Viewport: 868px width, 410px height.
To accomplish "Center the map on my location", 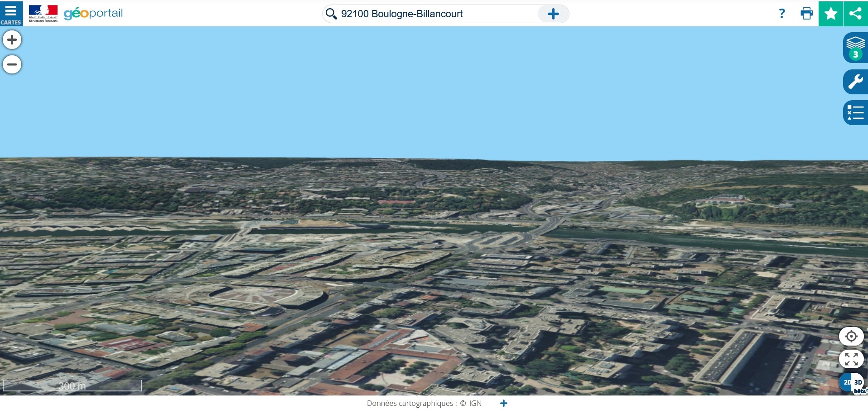I will [851, 337].
